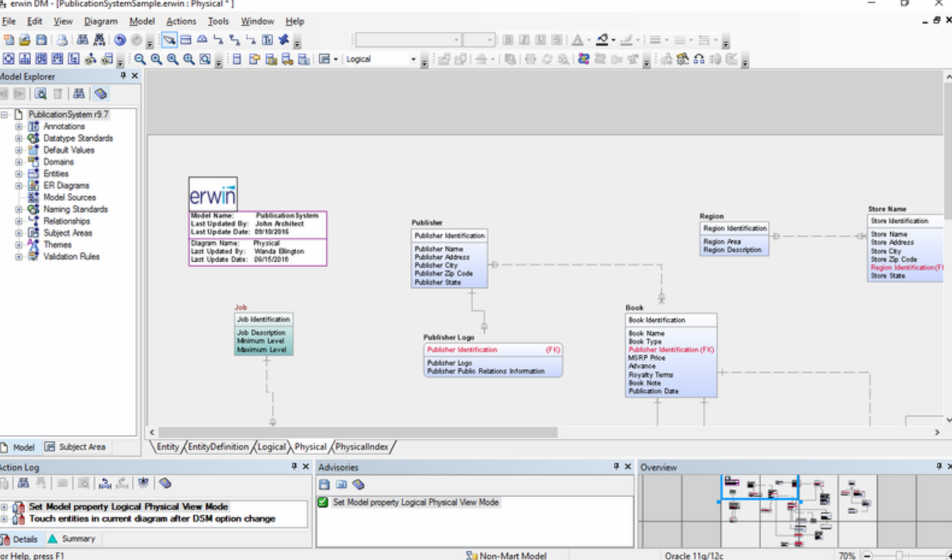Click the headphones icon in right toolbar
The height and width of the screenshot is (560, 952).
[x=698, y=59]
